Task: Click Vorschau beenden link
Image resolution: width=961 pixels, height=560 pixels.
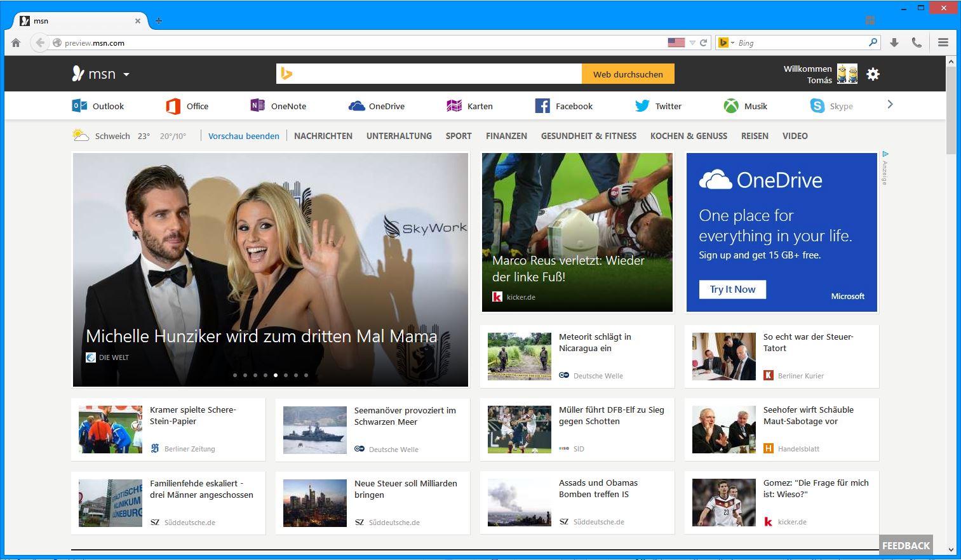Action: pyautogui.click(x=244, y=136)
